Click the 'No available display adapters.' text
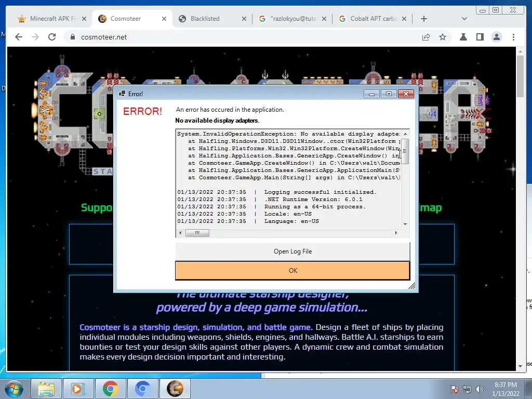The width and height of the screenshot is (532, 399). click(x=217, y=121)
